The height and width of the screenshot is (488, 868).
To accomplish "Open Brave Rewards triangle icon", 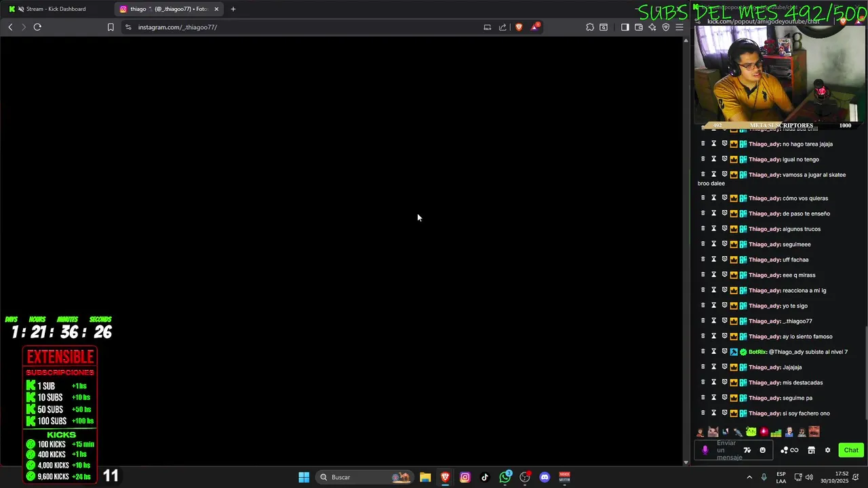I will click(535, 27).
